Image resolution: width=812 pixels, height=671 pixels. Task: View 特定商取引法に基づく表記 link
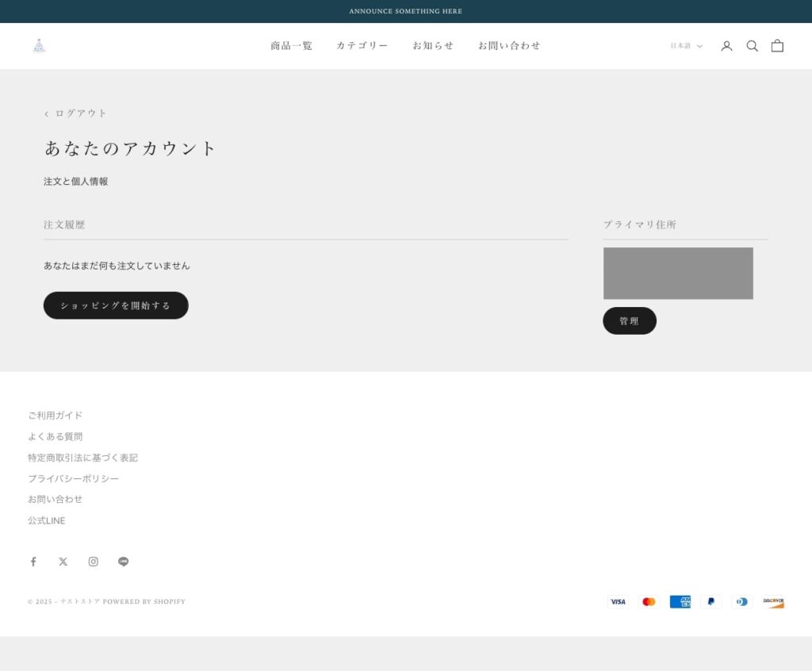82,458
